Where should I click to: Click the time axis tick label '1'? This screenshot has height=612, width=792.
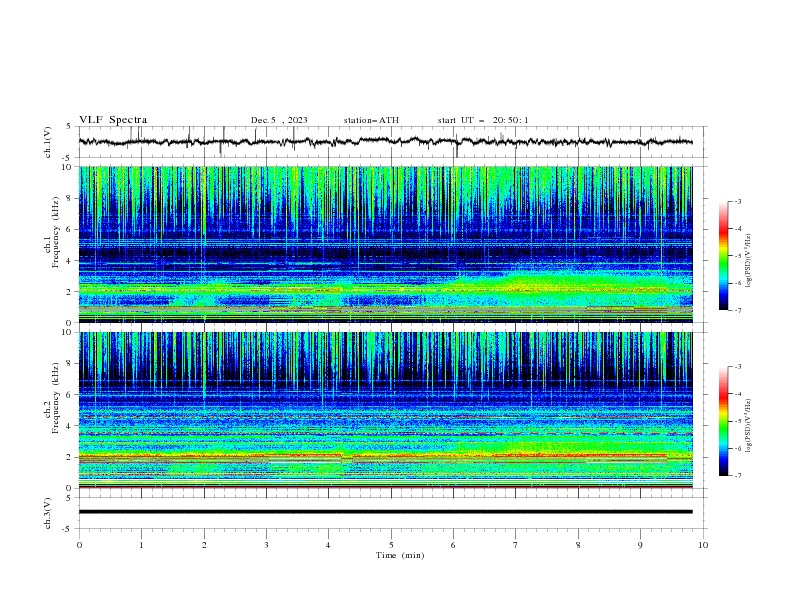pyautogui.click(x=141, y=545)
